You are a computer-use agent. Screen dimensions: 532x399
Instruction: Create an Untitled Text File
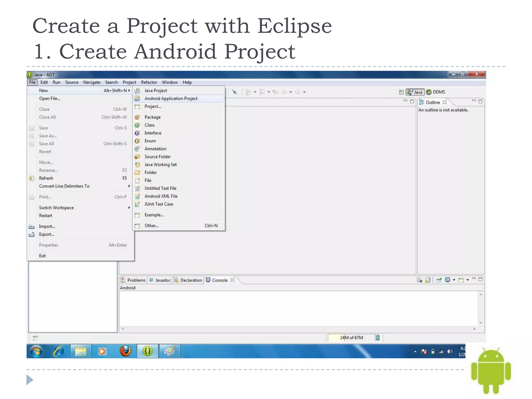point(178,188)
